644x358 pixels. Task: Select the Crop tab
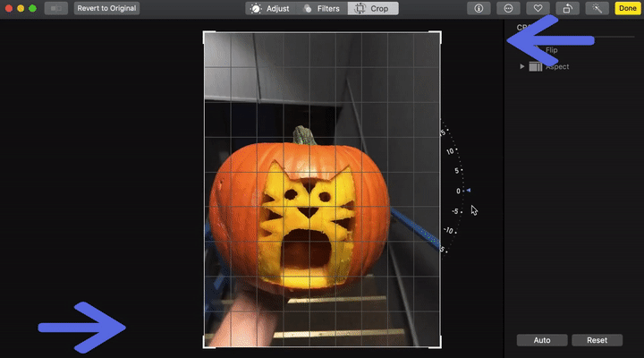[x=373, y=8]
